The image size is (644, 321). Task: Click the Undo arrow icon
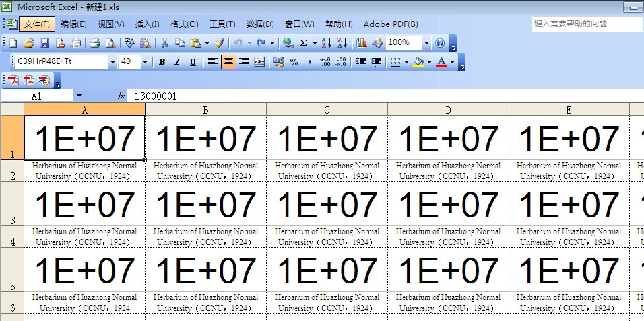(238, 43)
